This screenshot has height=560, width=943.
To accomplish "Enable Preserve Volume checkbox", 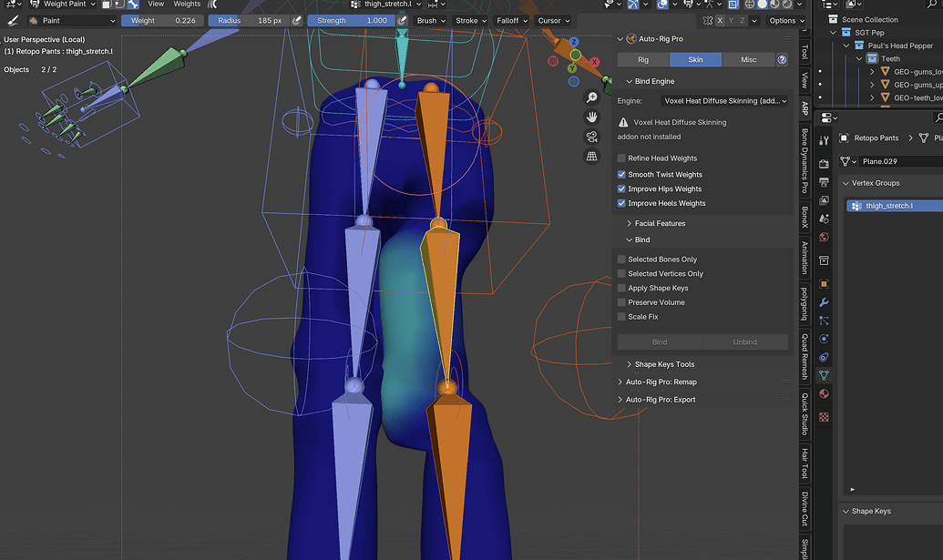I will (621, 302).
